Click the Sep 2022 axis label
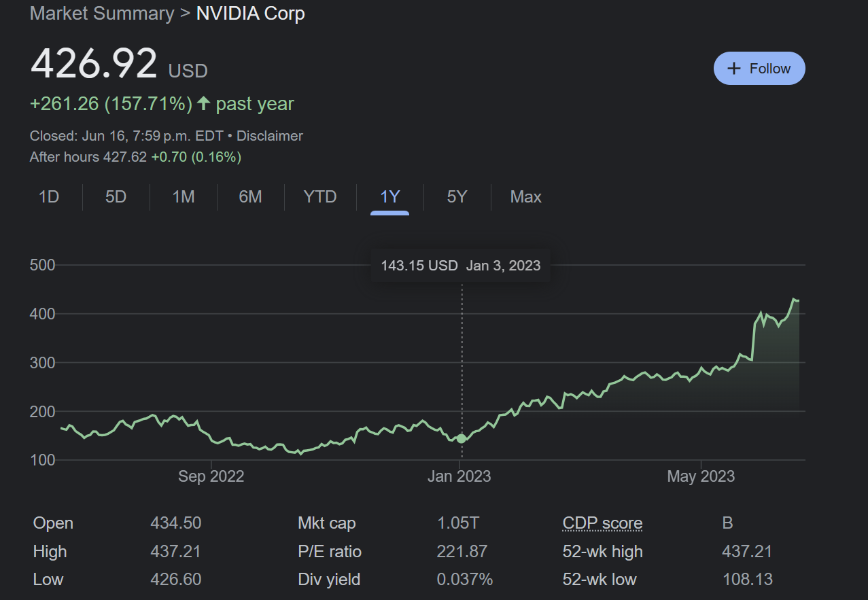Screen dimensions: 868x600 (211, 476)
